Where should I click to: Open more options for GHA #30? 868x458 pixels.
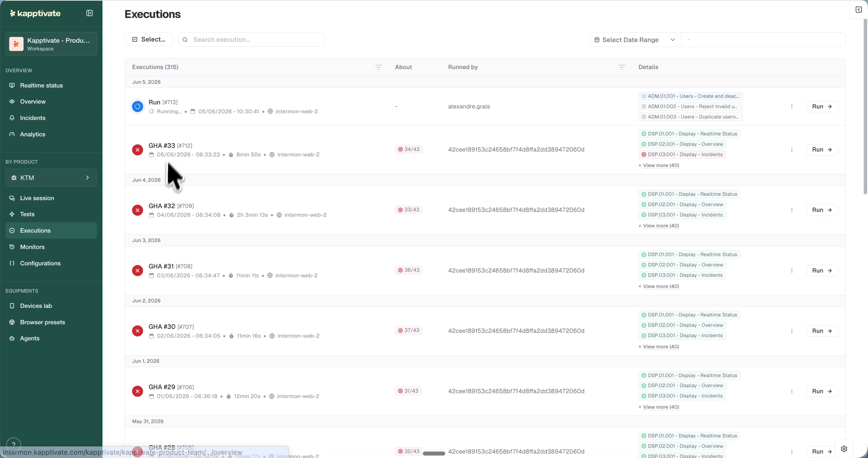792,331
